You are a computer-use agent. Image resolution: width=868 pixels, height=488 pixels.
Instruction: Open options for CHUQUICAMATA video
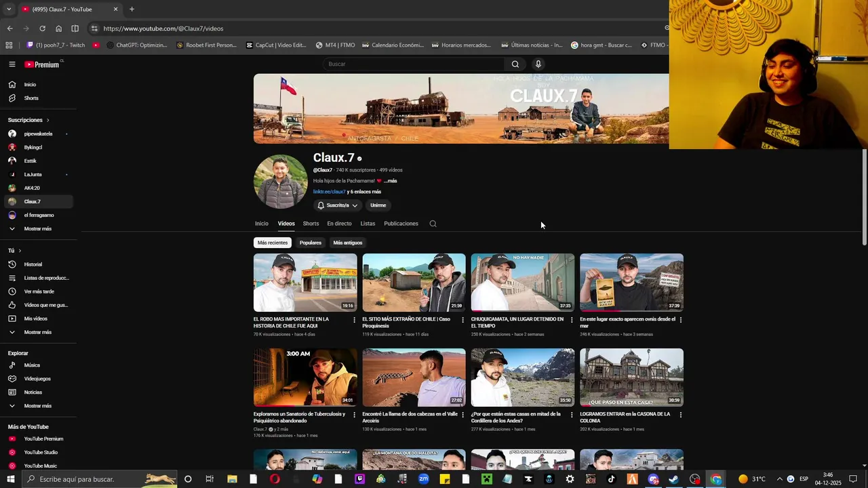pos(572,320)
